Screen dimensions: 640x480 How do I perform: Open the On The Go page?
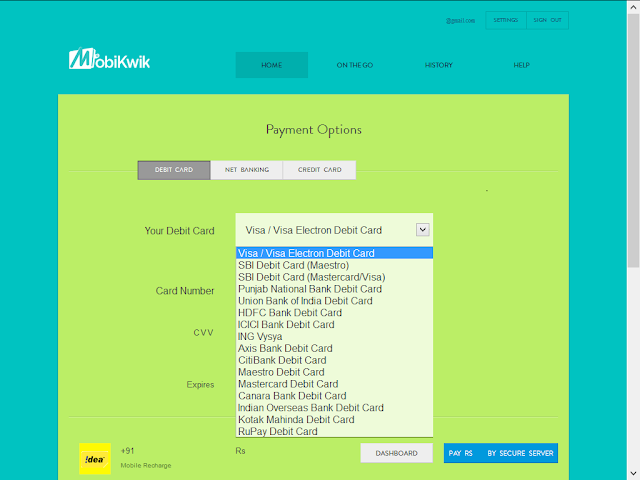point(355,65)
